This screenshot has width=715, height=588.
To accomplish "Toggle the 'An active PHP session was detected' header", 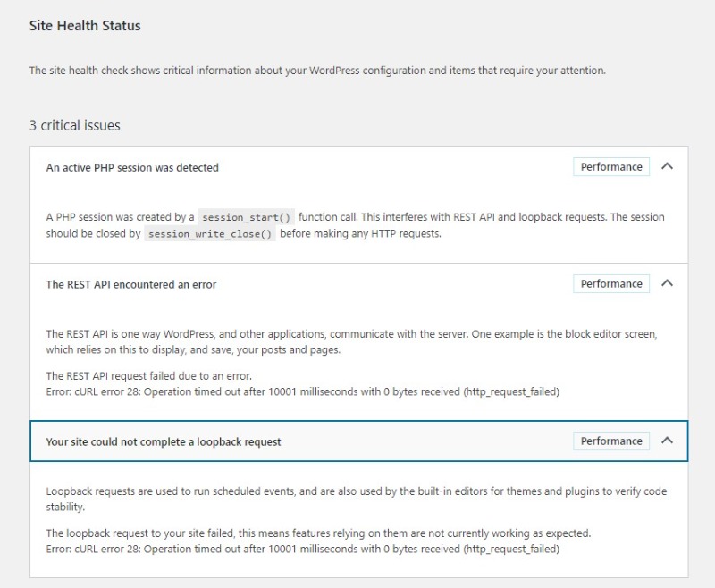I will 132,167.
